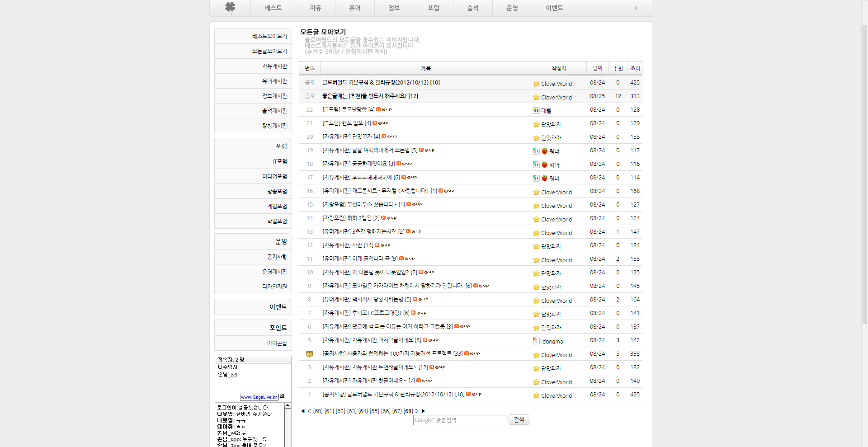Click the chat log scroll-up arrow

[288, 405]
